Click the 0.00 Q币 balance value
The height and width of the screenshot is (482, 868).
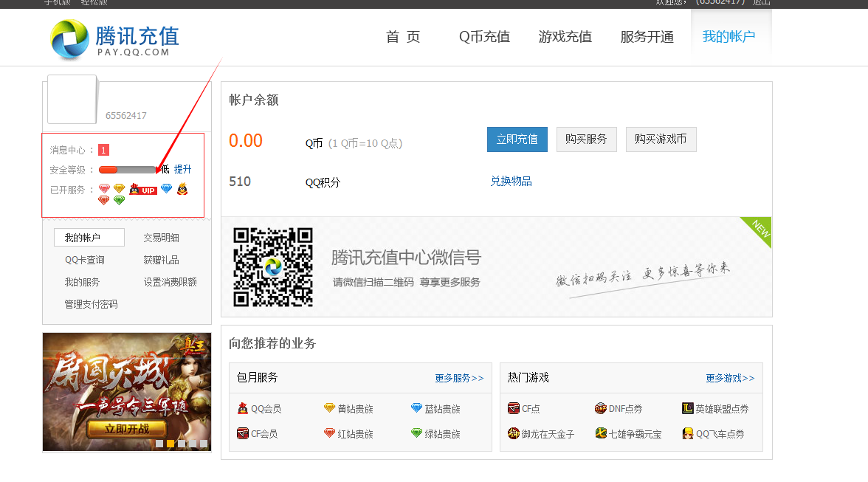[246, 140]
